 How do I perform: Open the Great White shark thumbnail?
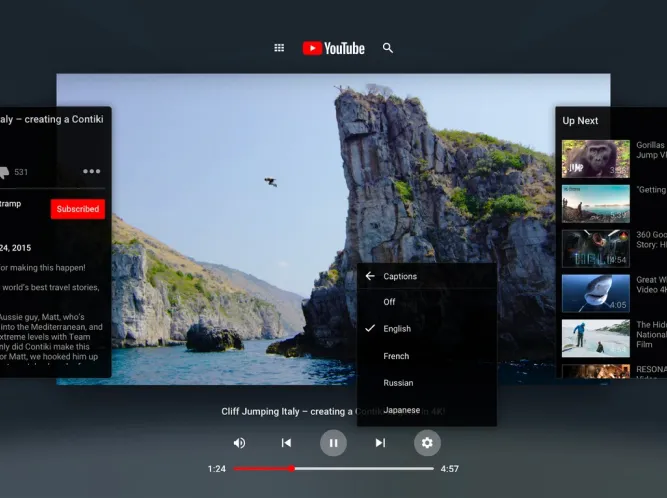coord(596,293)
